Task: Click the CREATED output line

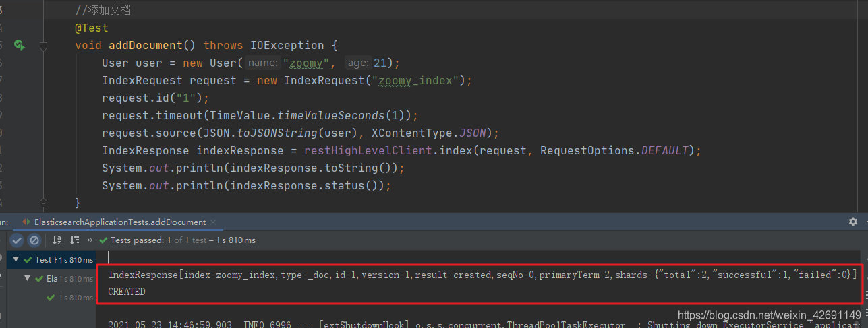Action: pos(127,292)
